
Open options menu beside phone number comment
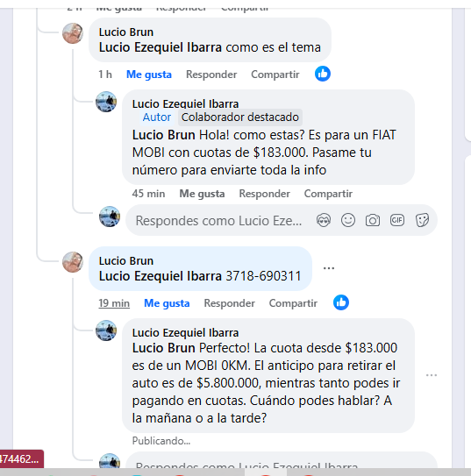pos(329,268)
